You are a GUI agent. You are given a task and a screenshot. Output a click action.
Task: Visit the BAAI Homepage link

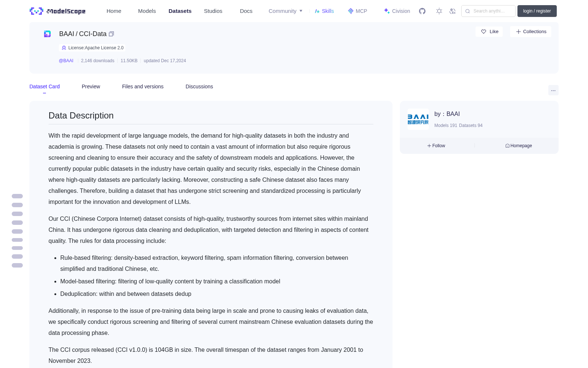(519, 146)
